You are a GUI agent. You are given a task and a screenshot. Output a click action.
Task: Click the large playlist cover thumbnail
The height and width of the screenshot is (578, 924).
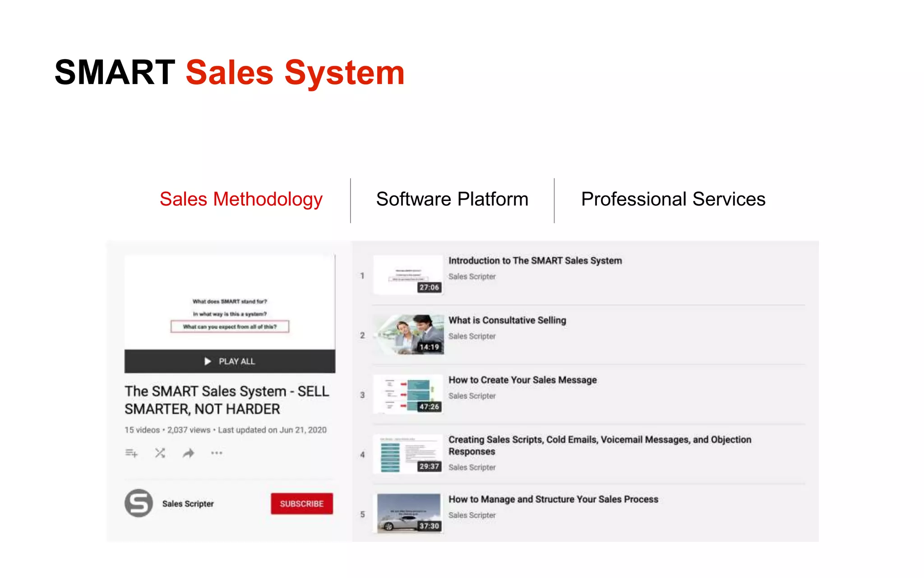click(x=230, y=302)
